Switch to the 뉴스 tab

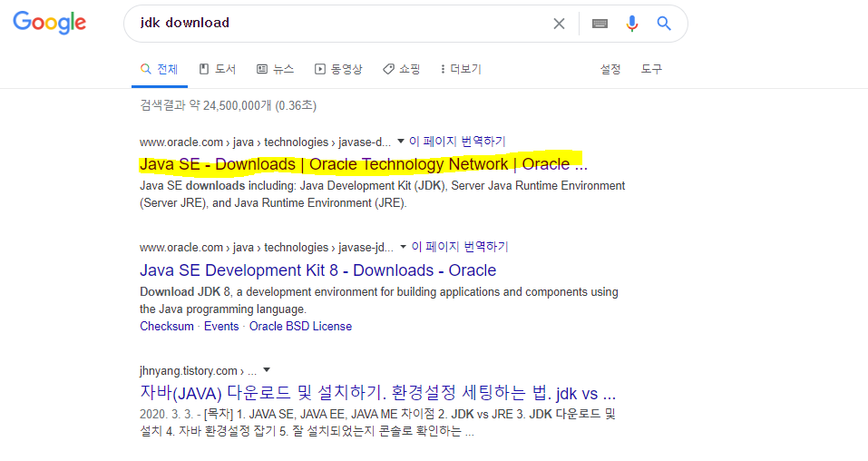tap(275, 69)
